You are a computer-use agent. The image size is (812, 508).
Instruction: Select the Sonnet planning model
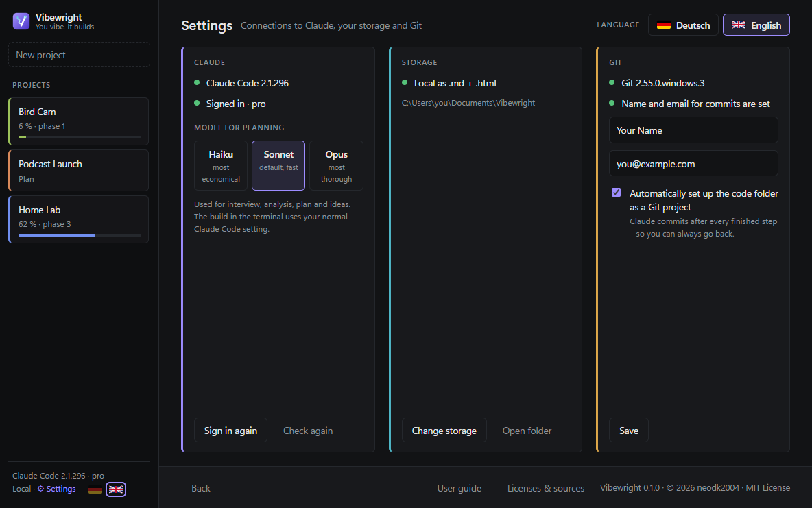[278, 166]
